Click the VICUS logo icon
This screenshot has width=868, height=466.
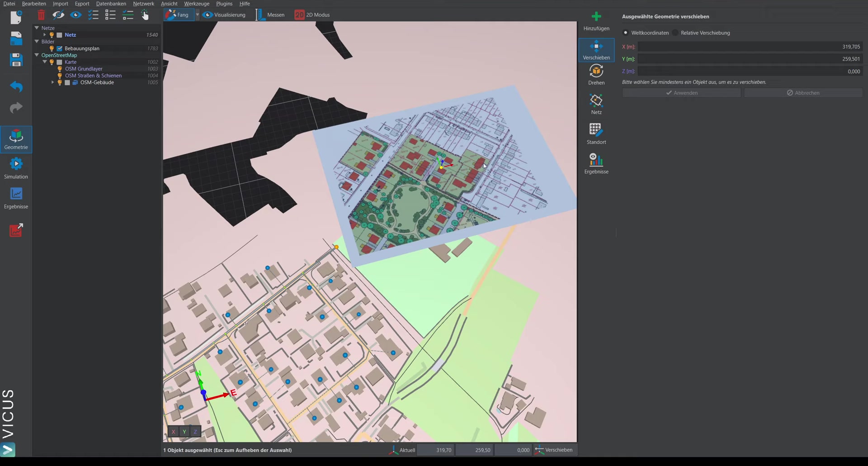8,450
